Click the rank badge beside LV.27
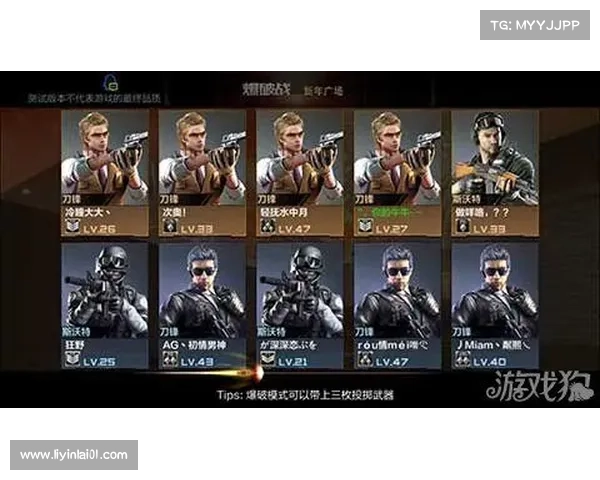600x480 pixels. tap(365, 227)
